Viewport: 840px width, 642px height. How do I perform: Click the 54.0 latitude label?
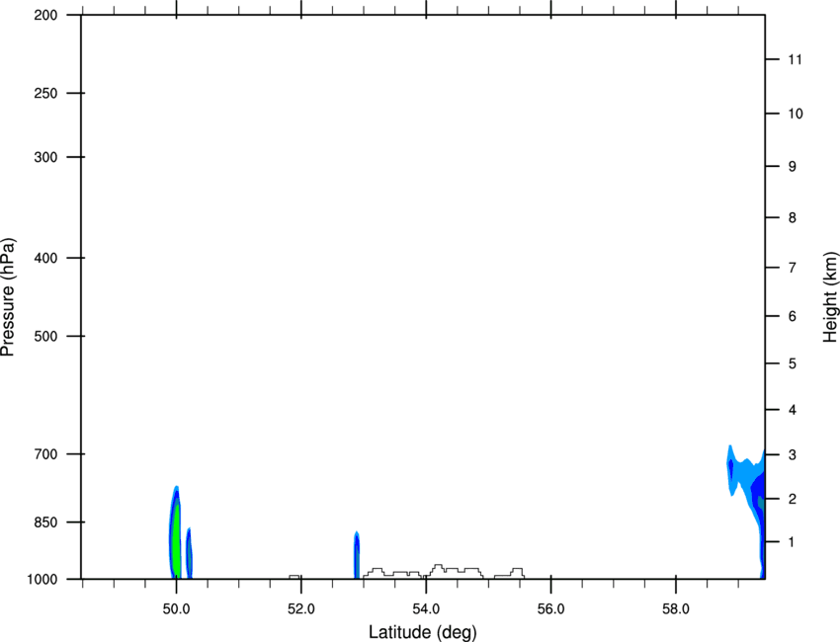coord(426,609)
